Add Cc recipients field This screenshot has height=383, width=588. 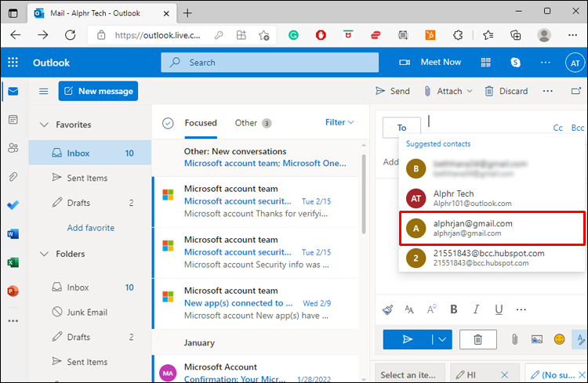pyautogui.click(x=557, y=128)
